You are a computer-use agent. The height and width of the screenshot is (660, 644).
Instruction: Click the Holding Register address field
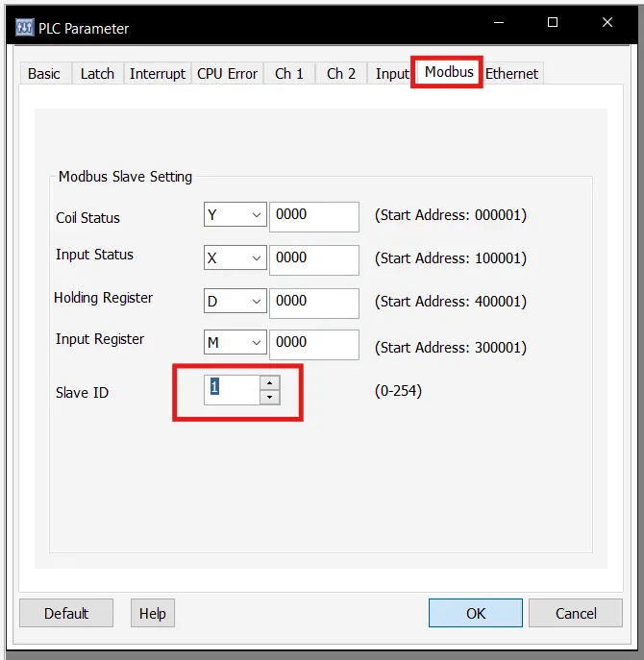314,303
